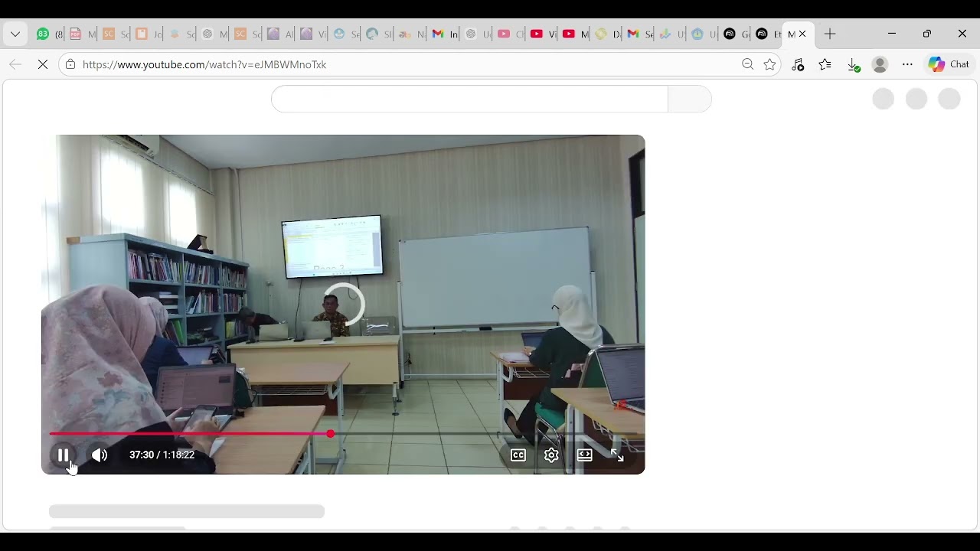View site information lock icon
980x551 pixels.
click(x=70, y=64)
